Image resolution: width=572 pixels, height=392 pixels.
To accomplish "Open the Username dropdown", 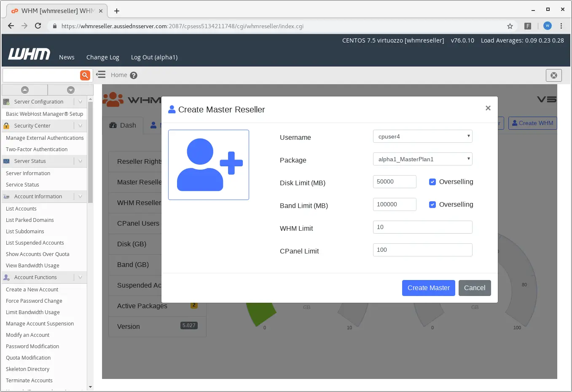I will (423, 136).
